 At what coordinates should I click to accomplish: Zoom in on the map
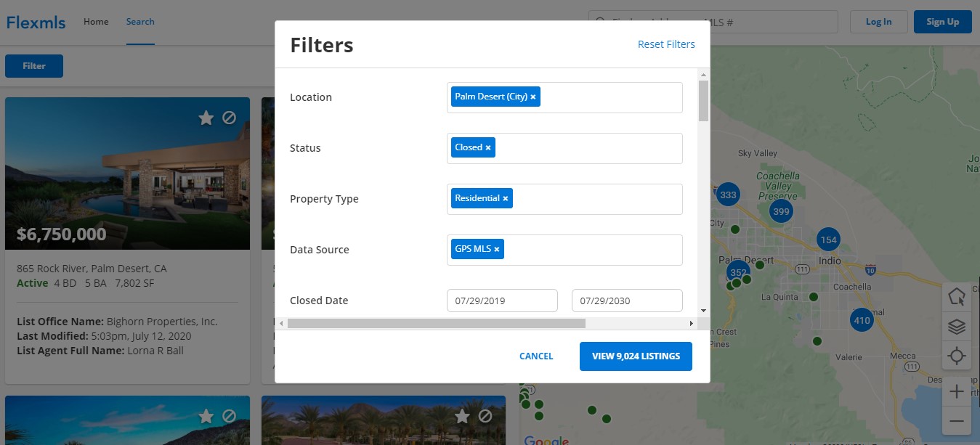[x=957, y=392]
